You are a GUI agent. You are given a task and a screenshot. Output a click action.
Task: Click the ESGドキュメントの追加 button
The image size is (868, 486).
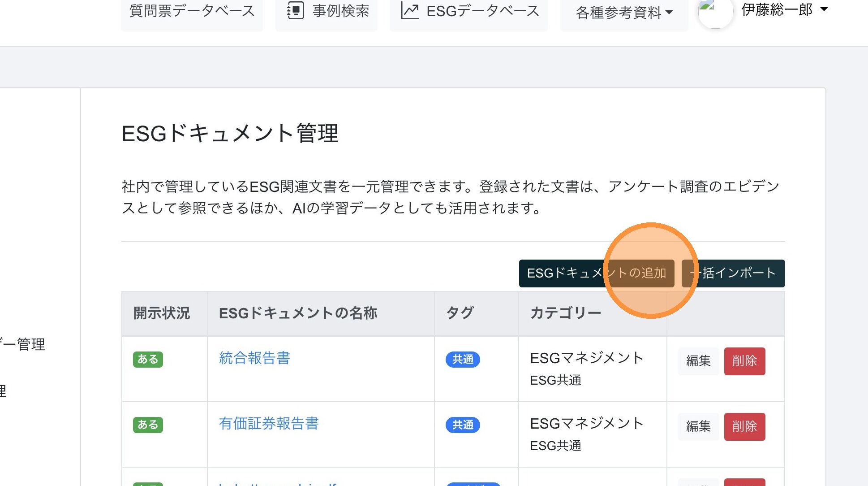596,273
